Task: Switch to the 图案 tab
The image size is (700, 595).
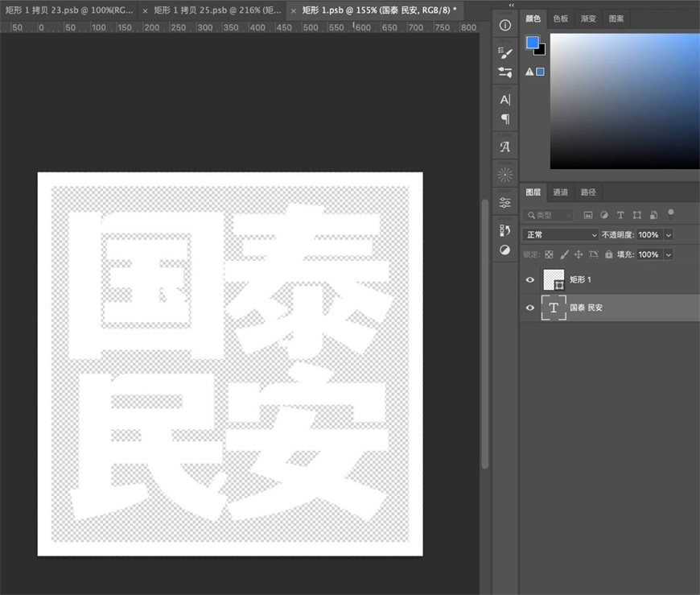Action: tap(616, 19)
